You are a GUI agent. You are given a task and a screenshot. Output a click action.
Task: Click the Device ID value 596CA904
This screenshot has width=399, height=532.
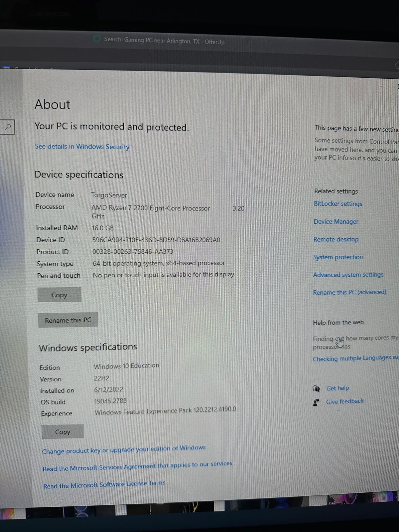156,240
